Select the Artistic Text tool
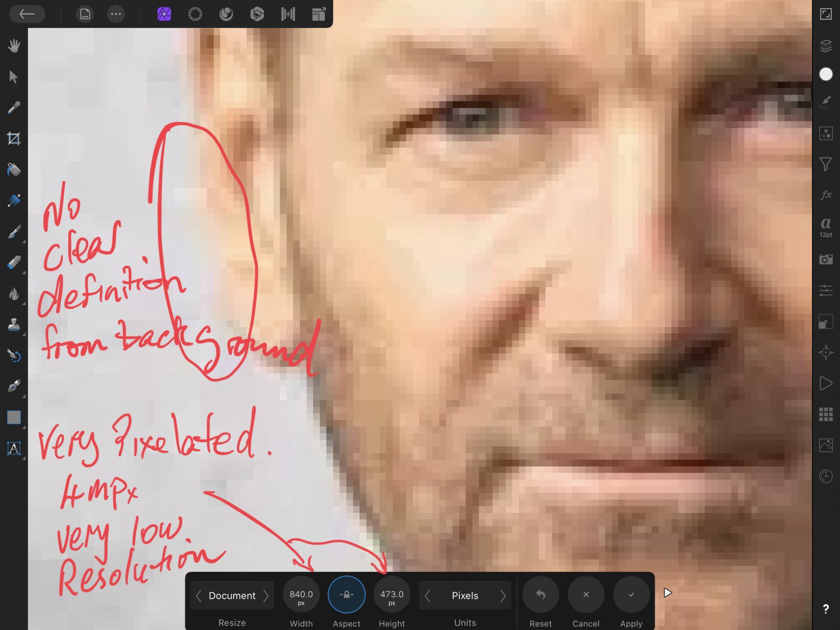Image resolution: width=840 pixels, height=630 pixels. tap(14, 448)
